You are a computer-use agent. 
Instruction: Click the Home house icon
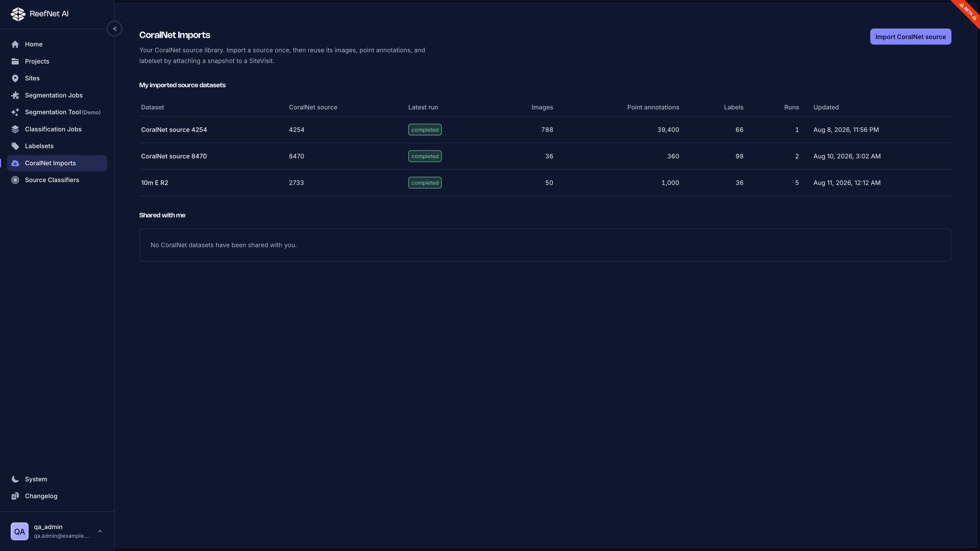(15, 44)
